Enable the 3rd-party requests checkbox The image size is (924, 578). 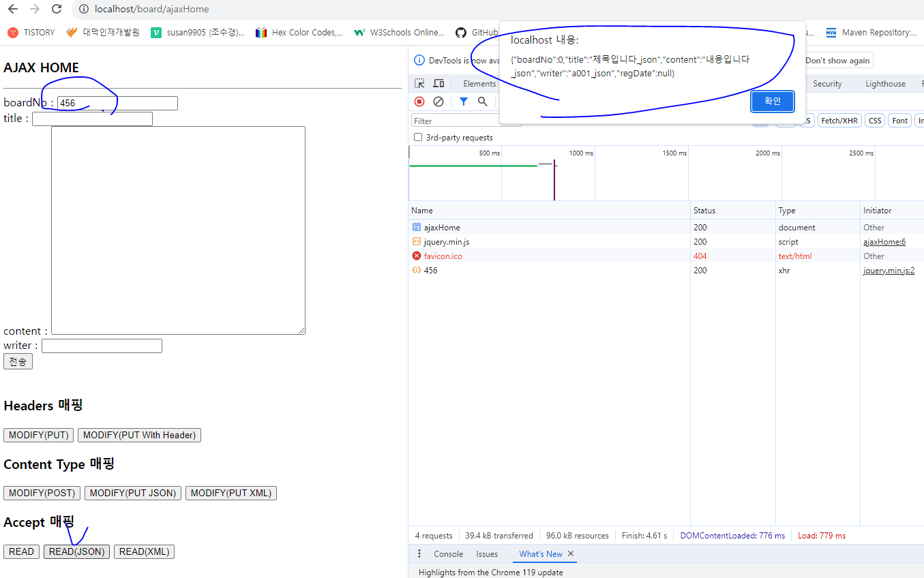click(418, 138)
